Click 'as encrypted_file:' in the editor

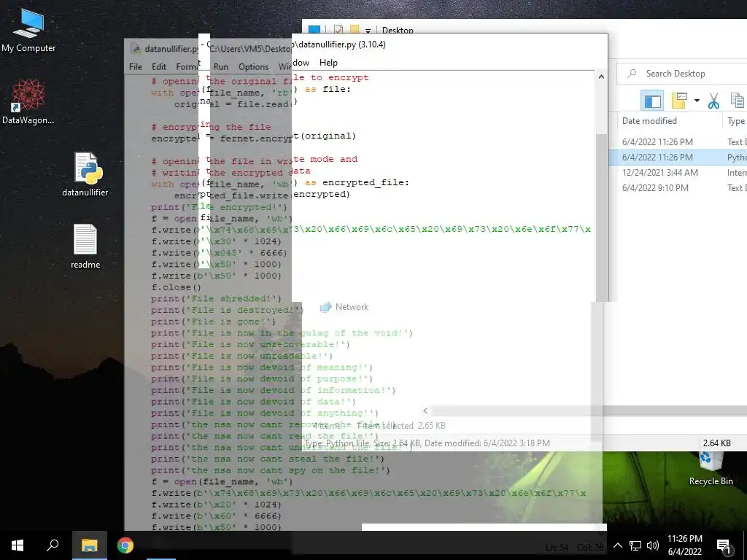357,182
